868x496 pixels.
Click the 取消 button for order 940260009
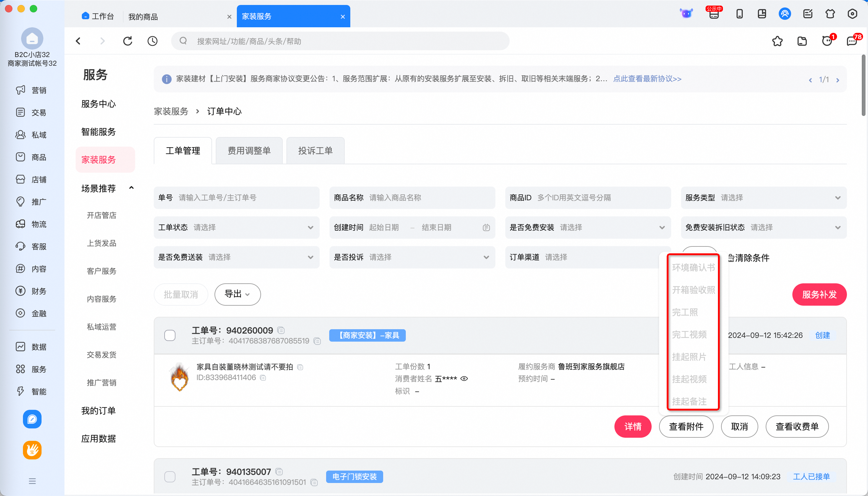pyautogui.click(x=739, y=426)
